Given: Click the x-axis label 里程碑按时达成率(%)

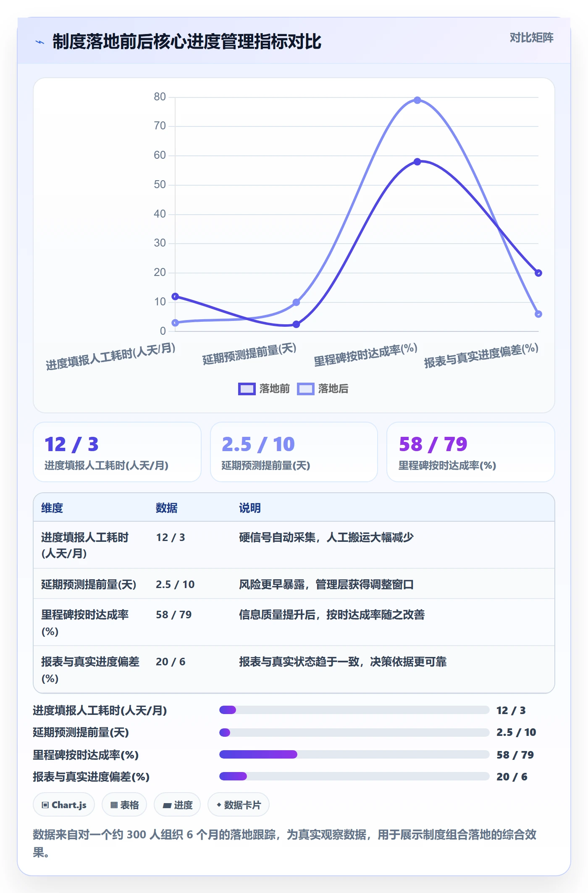Looking at the screenshot, I should (365, 355).
